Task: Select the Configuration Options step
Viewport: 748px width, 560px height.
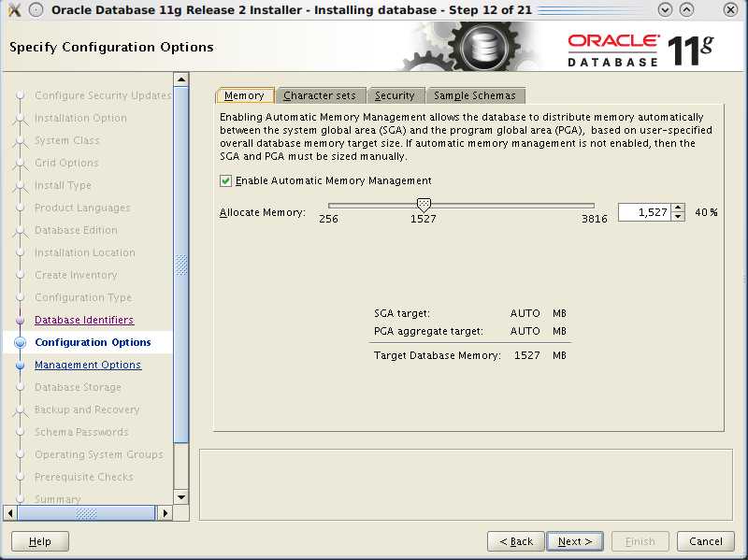Action: click(93, 342)
